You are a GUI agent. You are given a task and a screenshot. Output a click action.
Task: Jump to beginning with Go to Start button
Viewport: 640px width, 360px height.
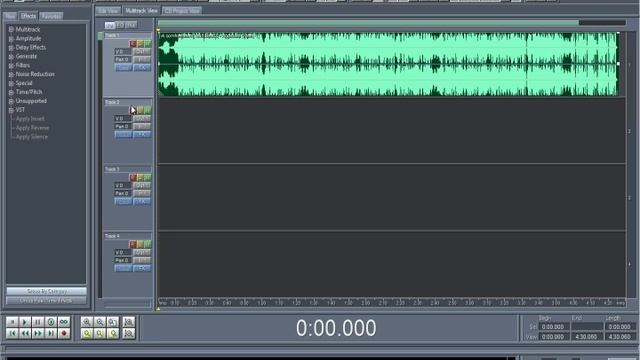[x=12, y=333]
